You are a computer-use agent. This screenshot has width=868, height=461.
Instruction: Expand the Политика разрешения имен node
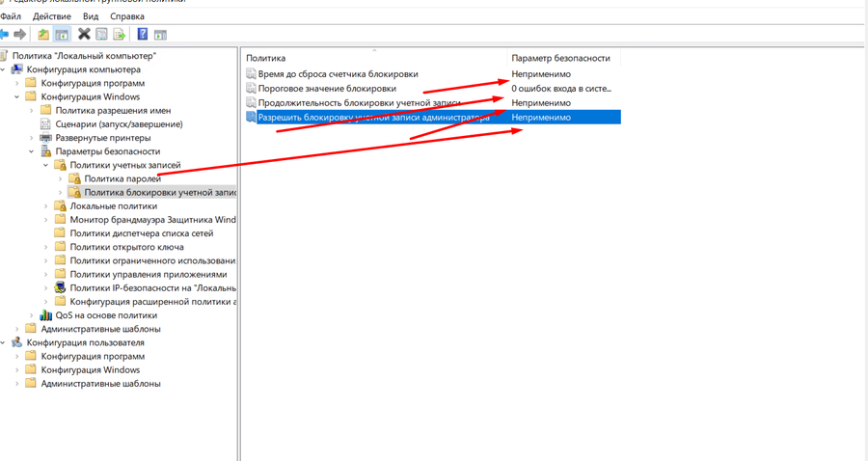click(x=32, y=111)
